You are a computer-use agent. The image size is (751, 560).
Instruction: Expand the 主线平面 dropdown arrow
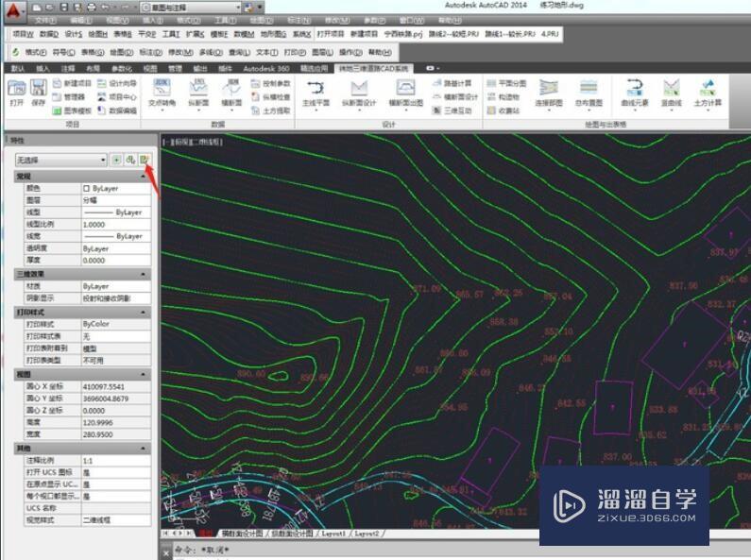316,110
